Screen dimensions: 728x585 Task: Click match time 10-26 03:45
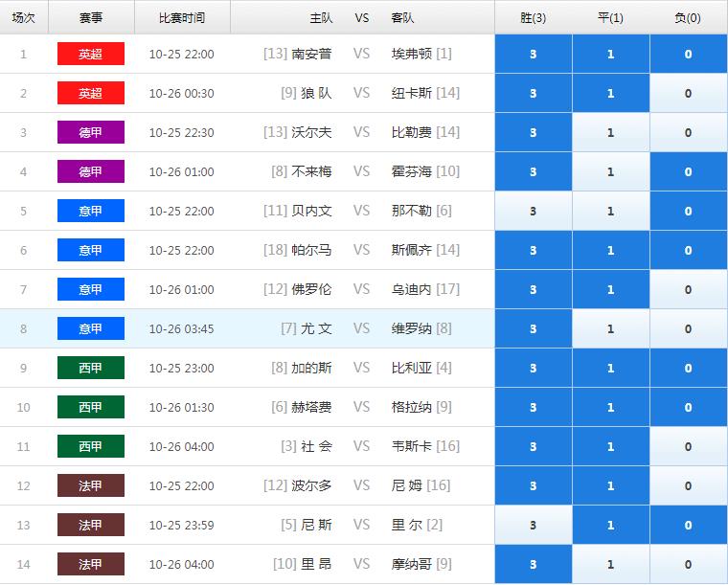click(182, 329)
